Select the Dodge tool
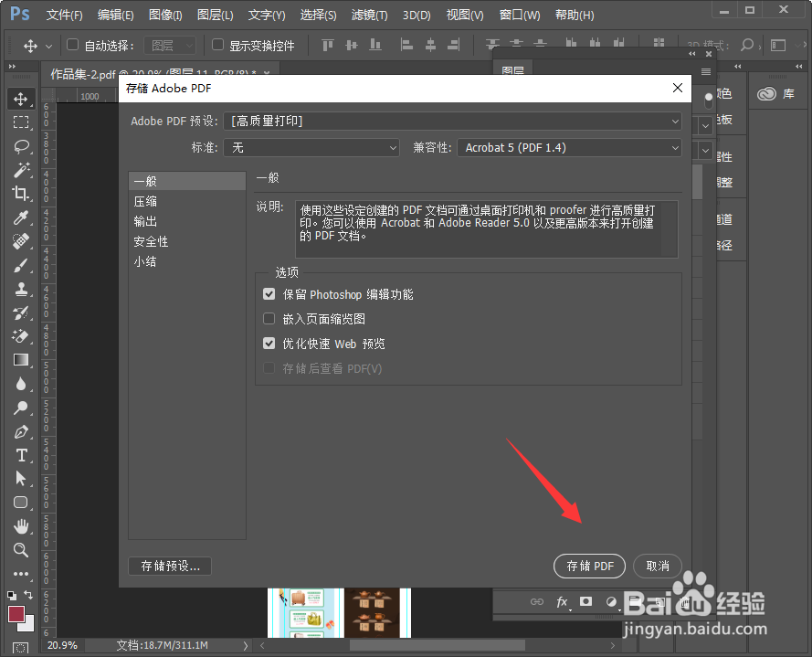Viewport: 812px width, 657px height. pos(21,408)
